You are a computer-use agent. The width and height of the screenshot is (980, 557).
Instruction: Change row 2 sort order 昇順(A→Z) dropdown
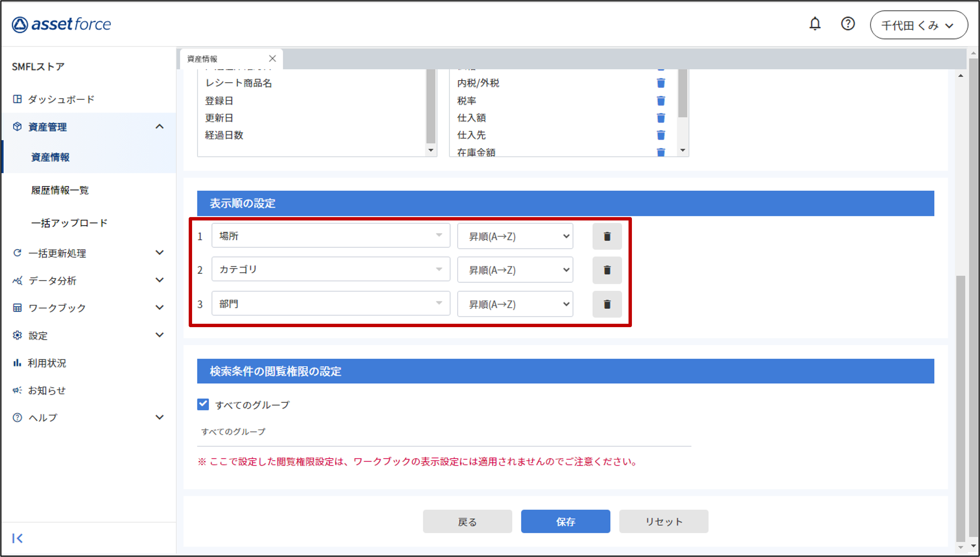515,270
